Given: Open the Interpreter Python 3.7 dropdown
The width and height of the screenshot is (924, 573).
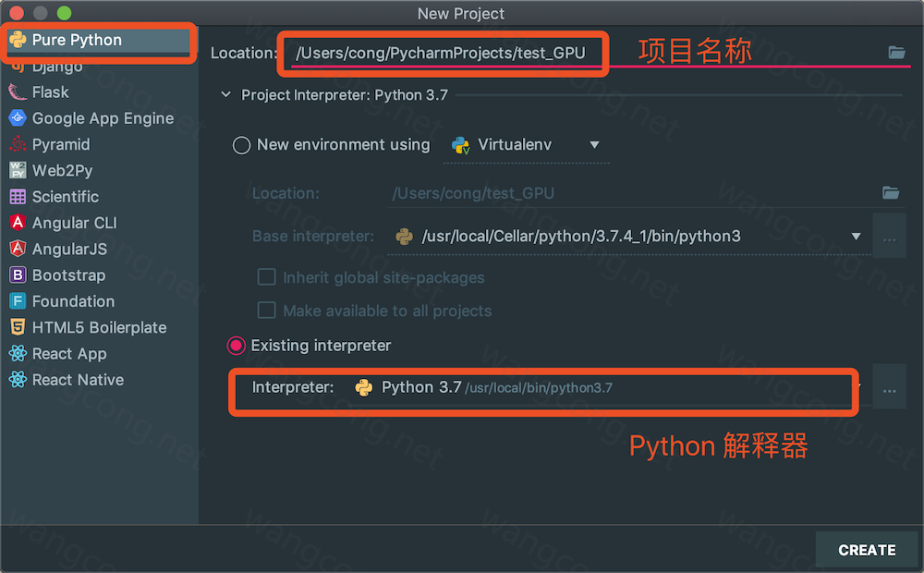Looking at the screenshot, I should [607, 388].
